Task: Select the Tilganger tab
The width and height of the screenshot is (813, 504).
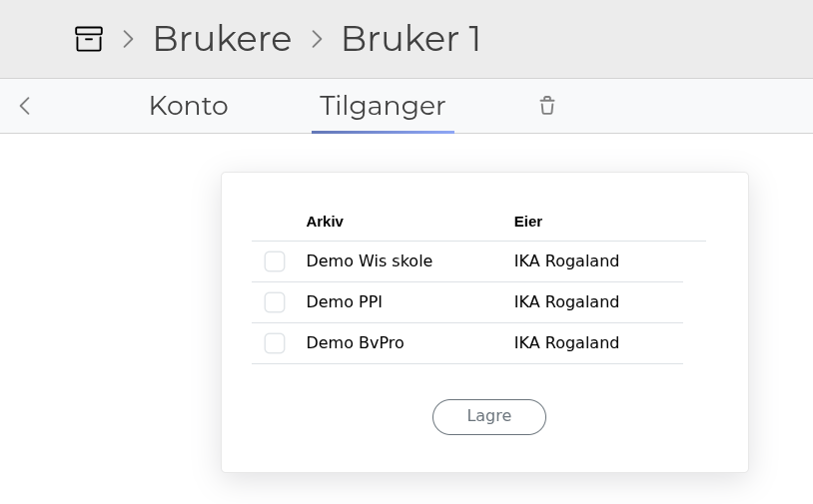Action: 383,106
